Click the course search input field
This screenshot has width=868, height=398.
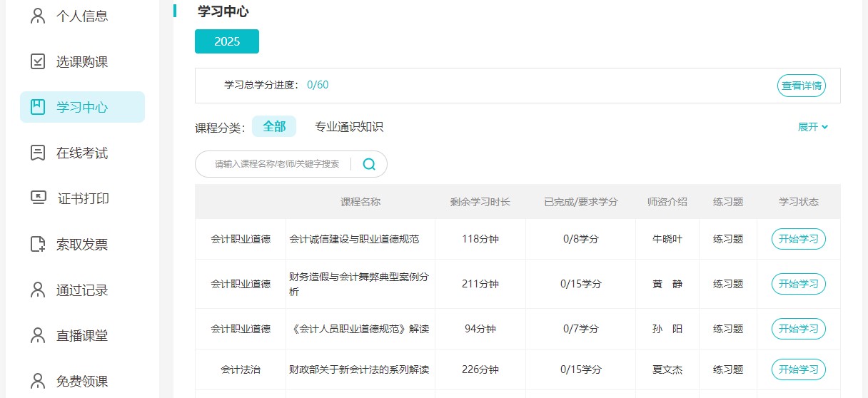(277, 164)
